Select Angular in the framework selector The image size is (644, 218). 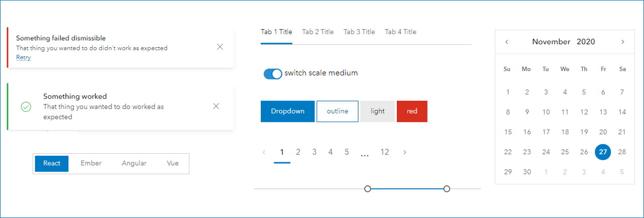(x=134, y=163)
